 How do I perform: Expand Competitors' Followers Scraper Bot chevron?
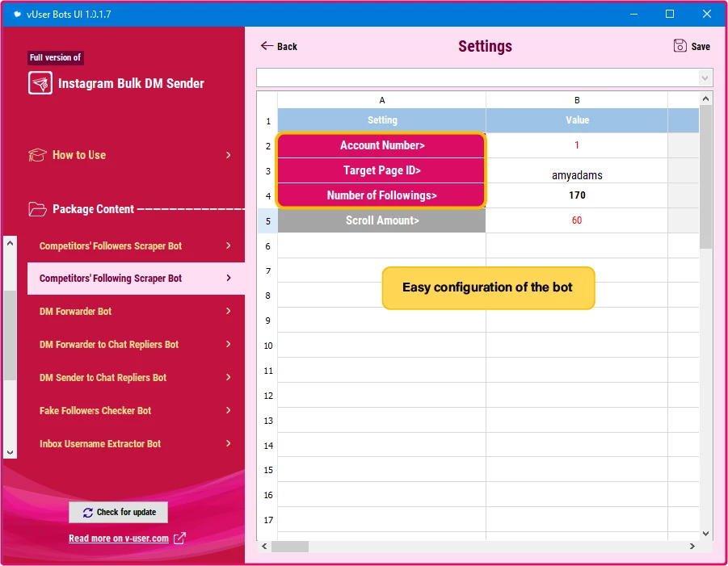click(229, 245)
